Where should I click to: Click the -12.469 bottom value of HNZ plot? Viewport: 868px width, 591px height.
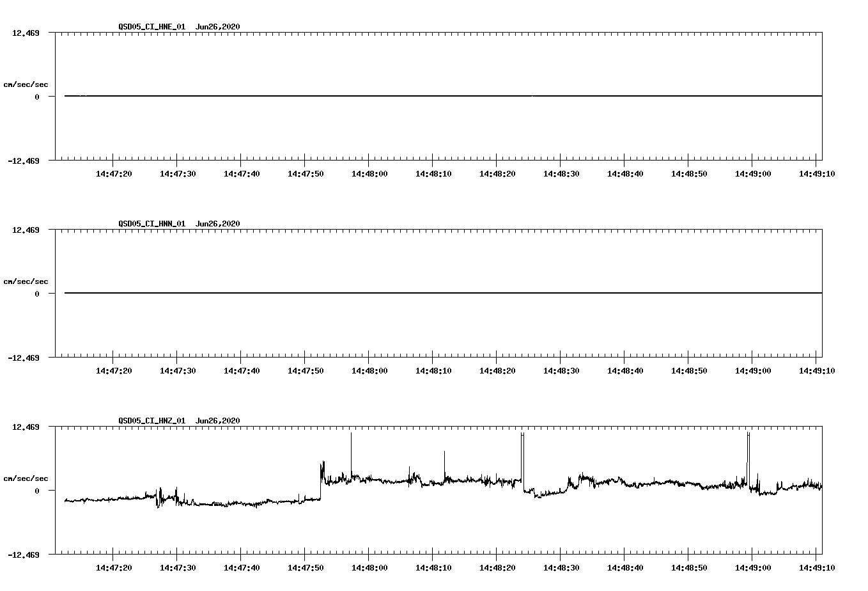point(24,555)
